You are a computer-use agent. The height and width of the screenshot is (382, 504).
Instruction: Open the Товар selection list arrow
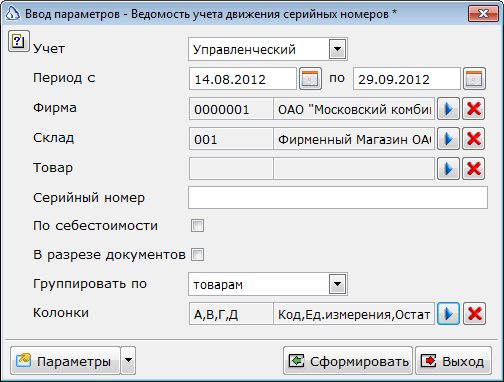pyautogui.click(x=448, y=168)
